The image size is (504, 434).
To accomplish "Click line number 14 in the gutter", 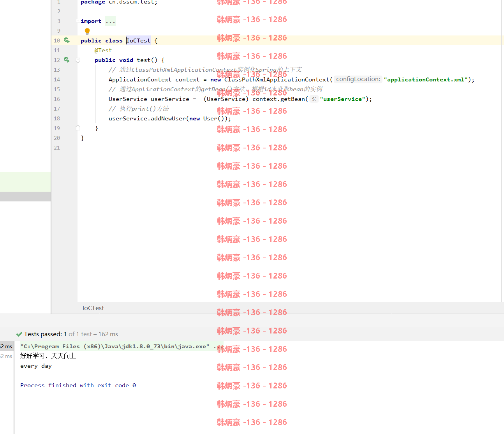I will 57,79.
